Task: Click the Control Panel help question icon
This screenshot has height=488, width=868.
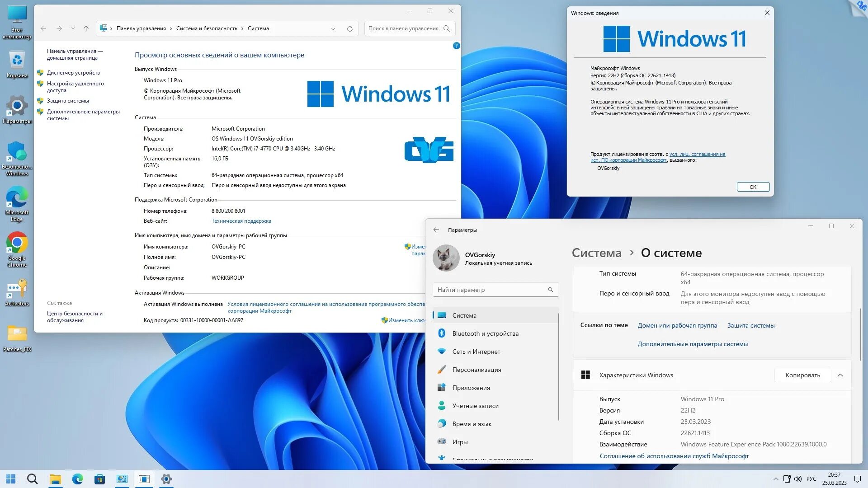Action: tap(456, 46)
